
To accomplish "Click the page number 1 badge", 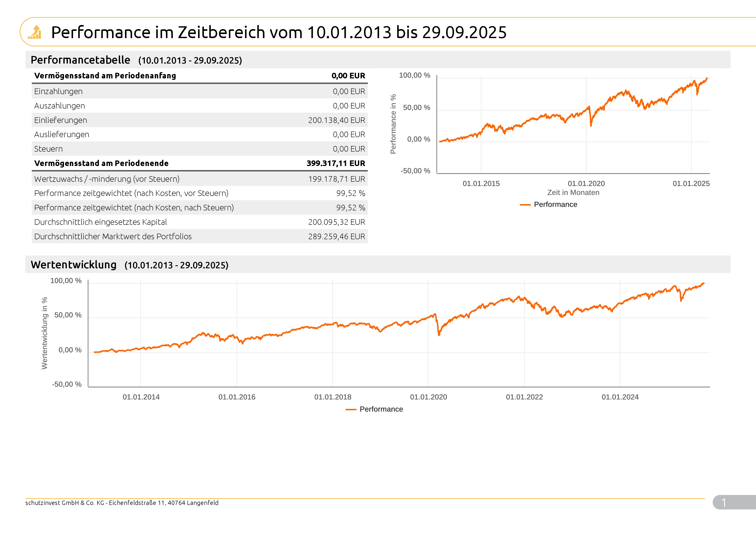I will 724,502.
